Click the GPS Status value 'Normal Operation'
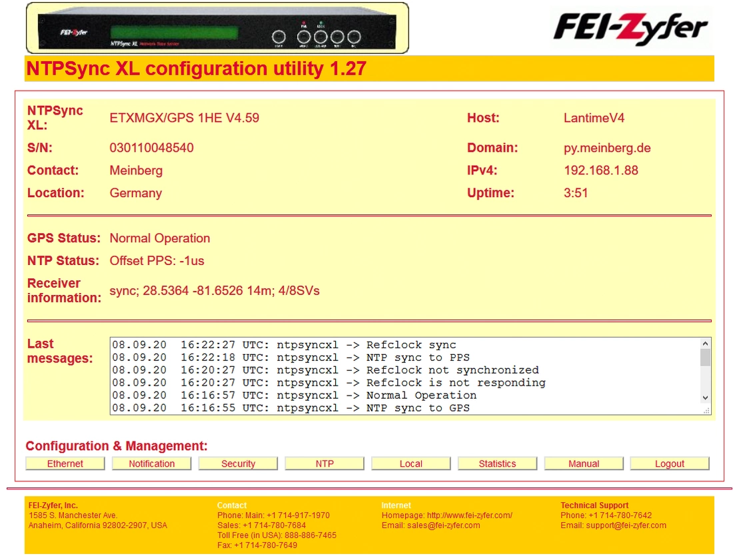Image resolution: width=733 pixels, height=560 pixels. 159,238
